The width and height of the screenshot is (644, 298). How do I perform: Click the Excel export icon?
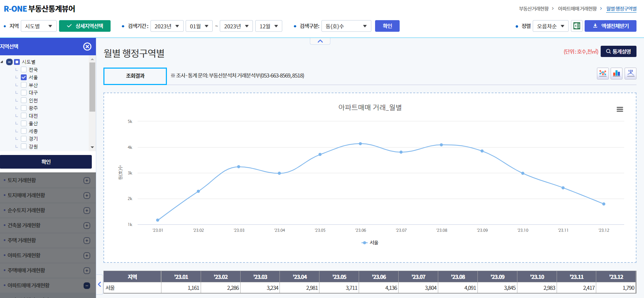coord(577,26)
